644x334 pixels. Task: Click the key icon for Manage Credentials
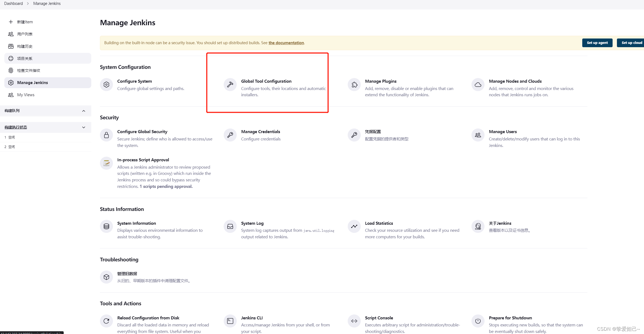(230, 135)
